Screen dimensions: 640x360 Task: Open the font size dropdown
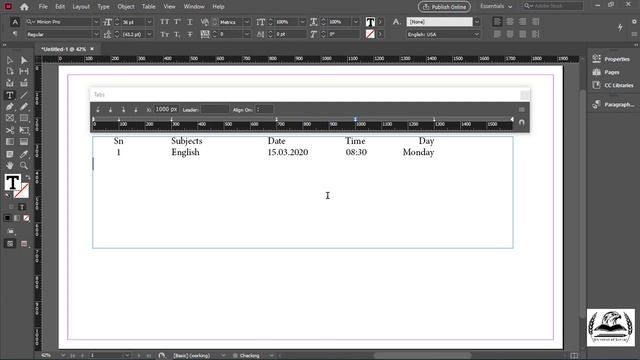[149, 22]
